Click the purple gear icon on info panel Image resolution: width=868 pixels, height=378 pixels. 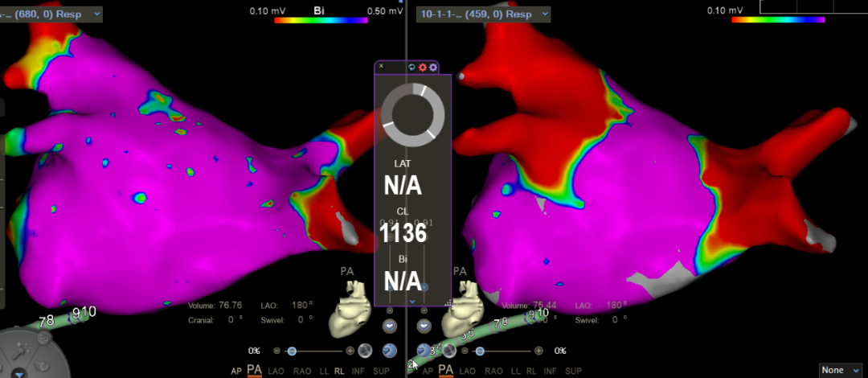(x=433, y=67)
